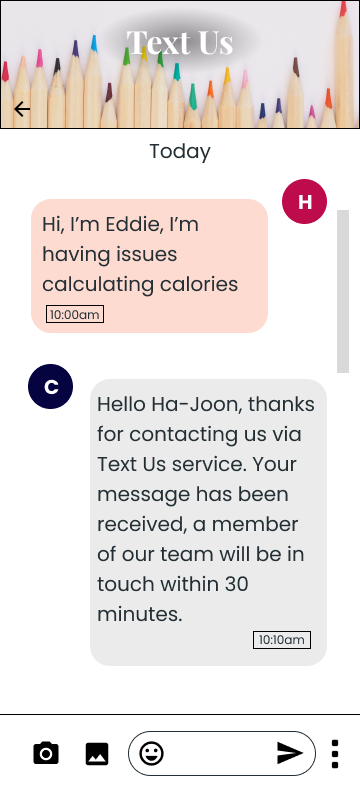This screenshot has width=360, height=800.
Task: Click the 10:00am timestamp
Action: [x=75, y=314]
